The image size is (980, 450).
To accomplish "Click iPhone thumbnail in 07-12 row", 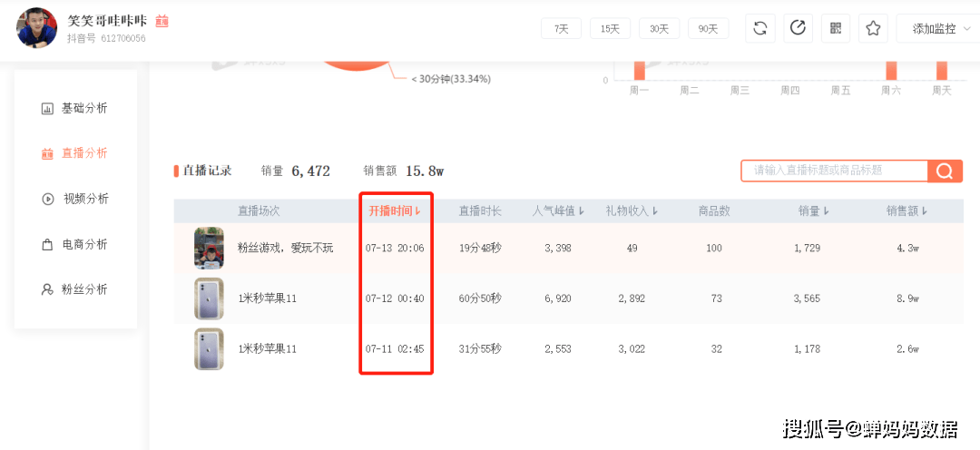I will pos(209,298).
